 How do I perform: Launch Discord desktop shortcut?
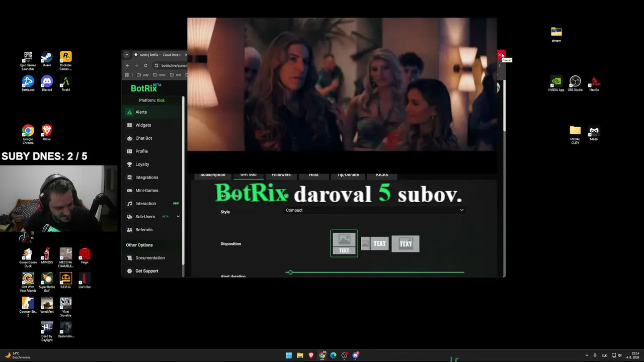(47, 83)
